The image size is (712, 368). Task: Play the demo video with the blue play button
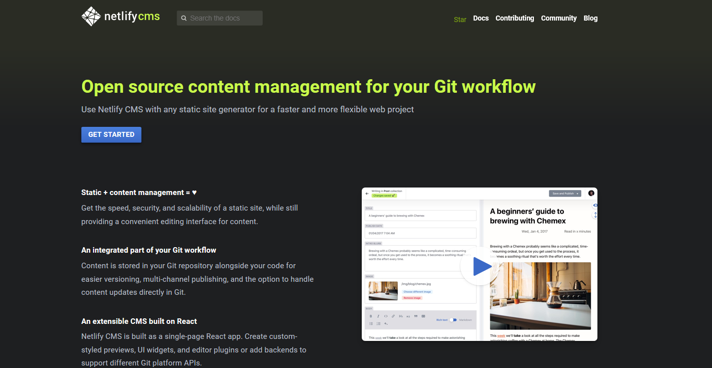tap(480, 266)
